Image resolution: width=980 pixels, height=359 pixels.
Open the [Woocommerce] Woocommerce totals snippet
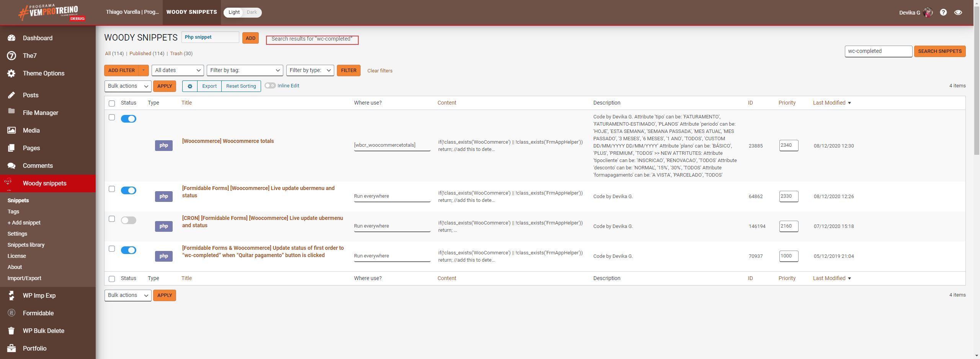[x=228, y=141]
